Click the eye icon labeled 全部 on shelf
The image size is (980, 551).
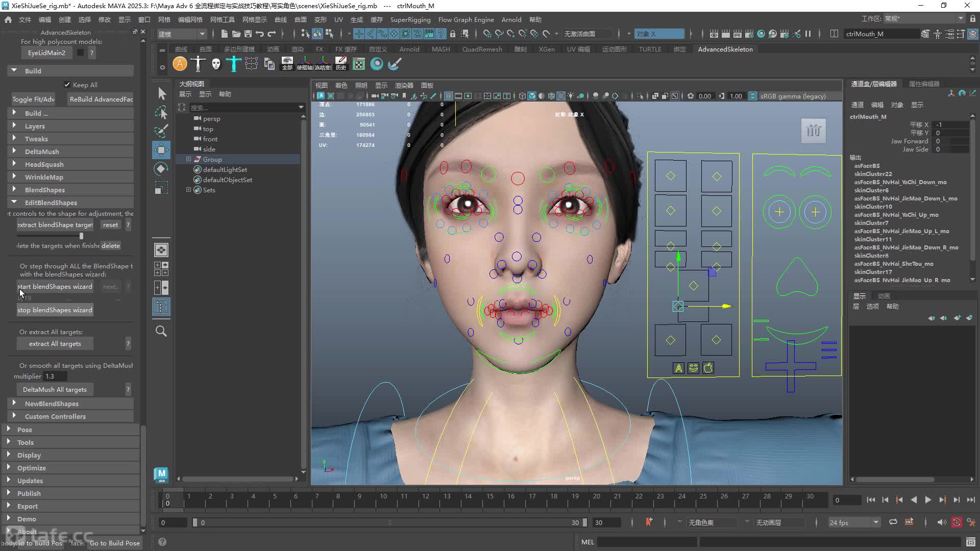tap(287, 64)
